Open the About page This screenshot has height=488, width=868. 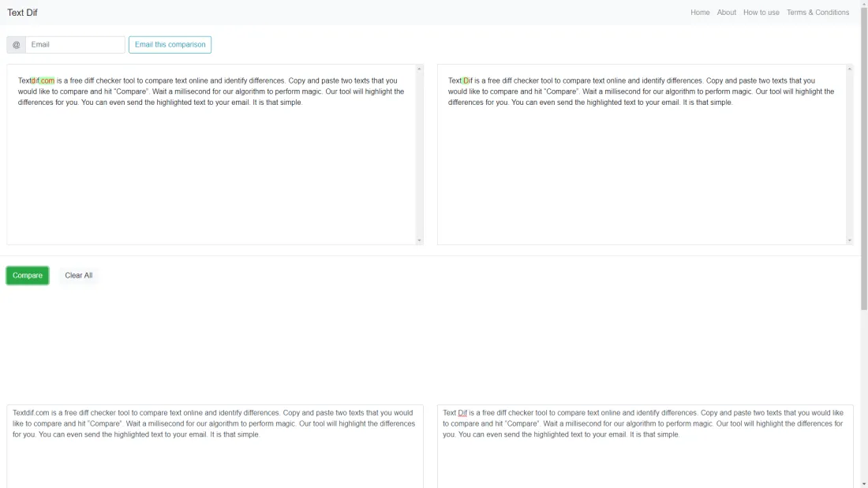[727, 12]
